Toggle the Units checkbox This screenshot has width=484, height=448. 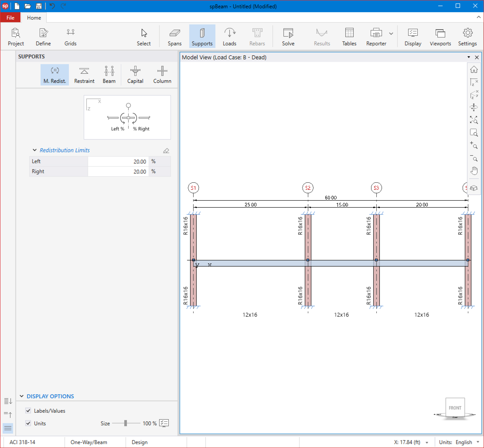(28, 423)
